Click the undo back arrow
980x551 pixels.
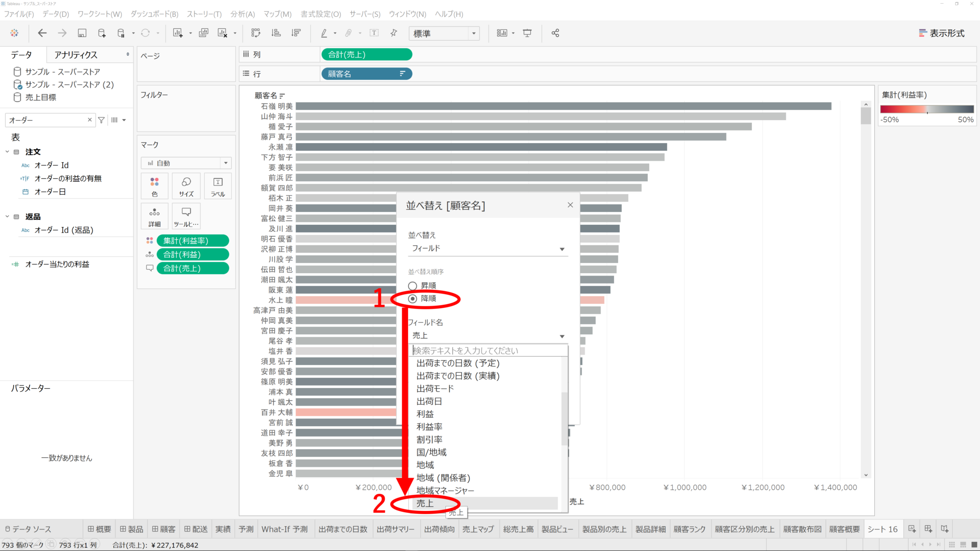click(x=42, y=33)
